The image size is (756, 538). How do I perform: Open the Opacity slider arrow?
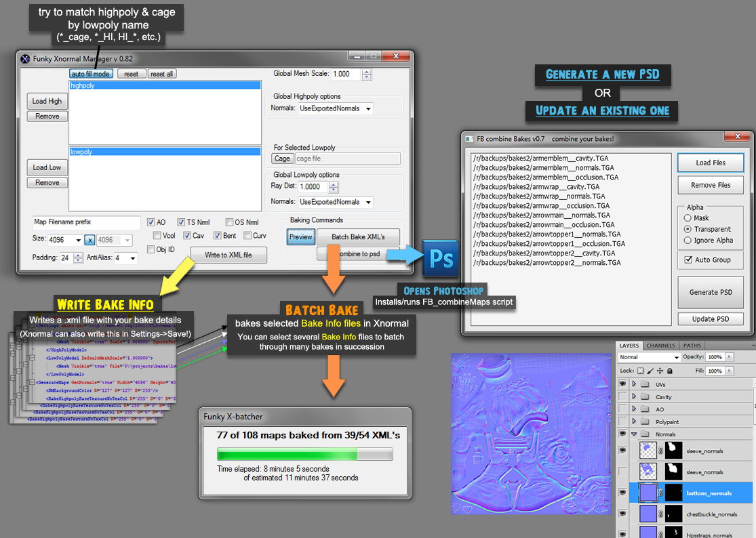(729, 357)
